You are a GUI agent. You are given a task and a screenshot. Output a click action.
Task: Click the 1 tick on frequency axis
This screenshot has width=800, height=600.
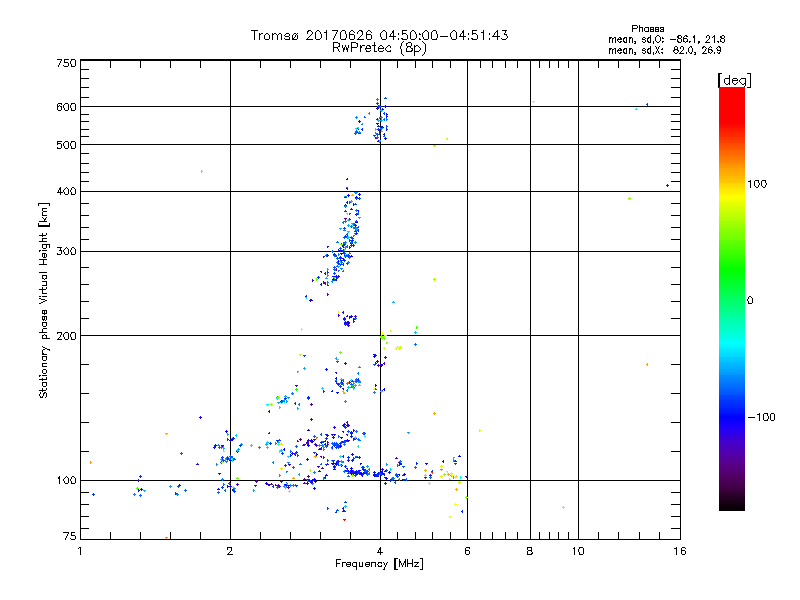point(80,552)
